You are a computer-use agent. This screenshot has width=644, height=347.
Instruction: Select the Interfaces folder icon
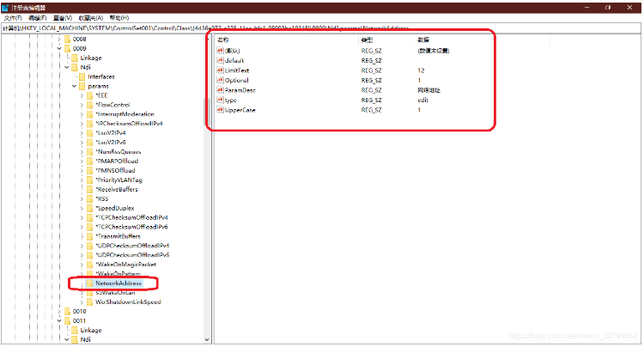point(82,76)
